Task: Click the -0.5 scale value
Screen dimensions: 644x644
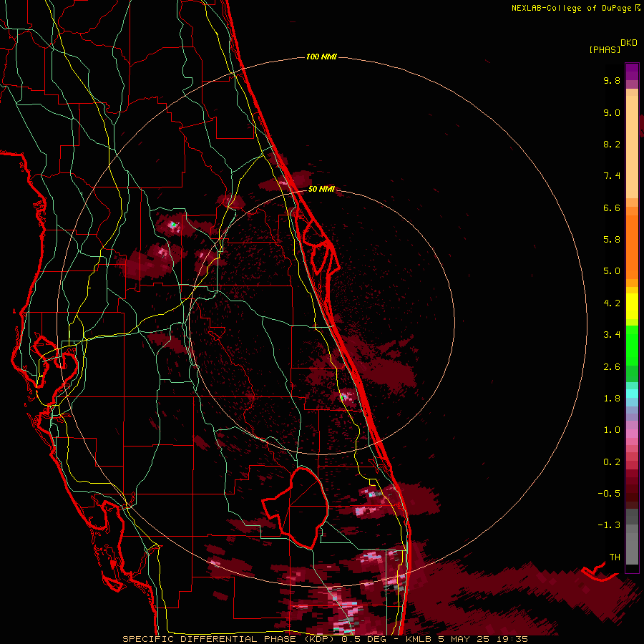Action: pyautogui.click(x=609, y=494)
